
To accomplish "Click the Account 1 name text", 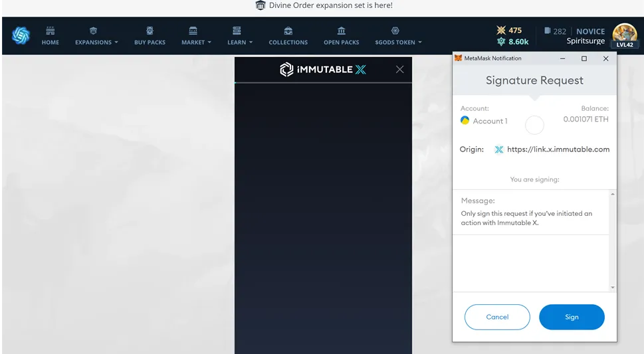I will tap(490, 121).
